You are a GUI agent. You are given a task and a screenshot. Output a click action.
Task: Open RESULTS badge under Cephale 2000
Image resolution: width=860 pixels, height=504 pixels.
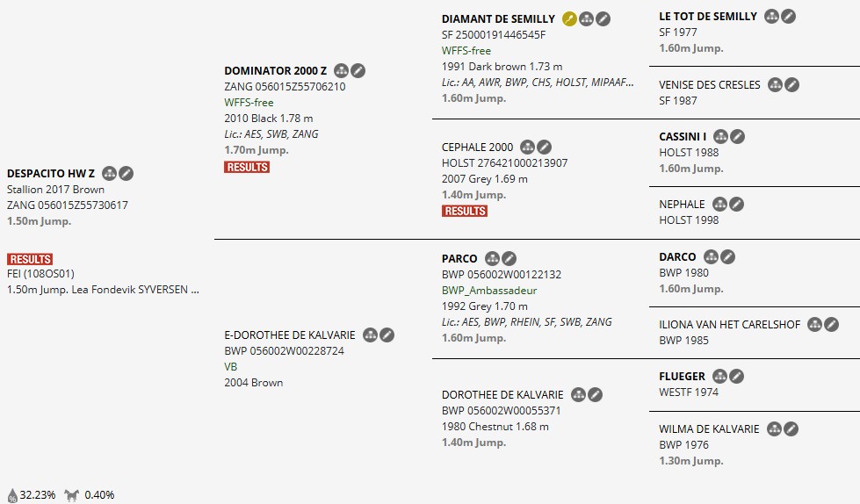[x=464, y=211]
